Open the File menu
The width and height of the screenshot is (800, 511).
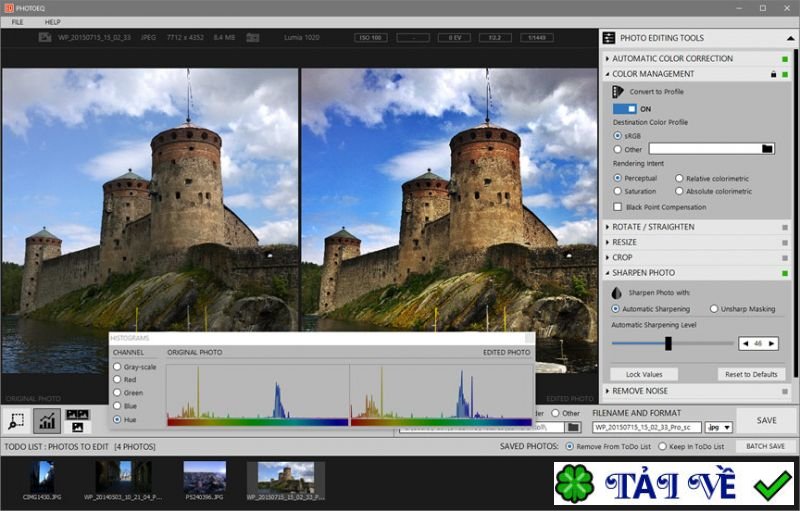point(17,21)
